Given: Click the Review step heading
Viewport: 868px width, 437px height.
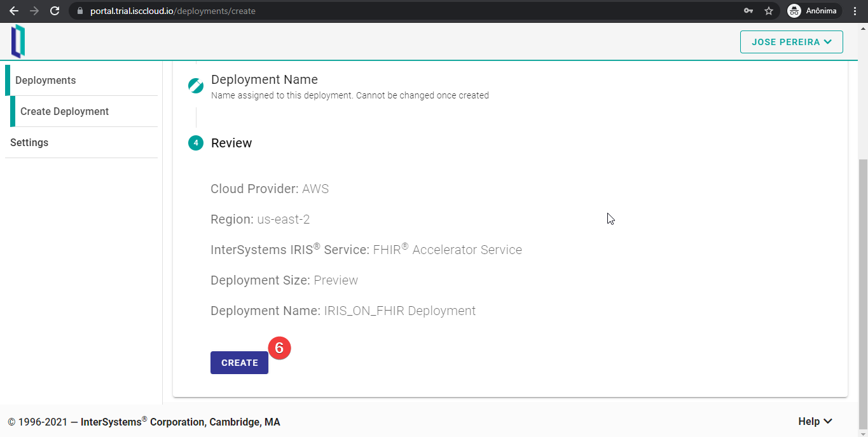Looking at the screenshot, I should (231, 143).
